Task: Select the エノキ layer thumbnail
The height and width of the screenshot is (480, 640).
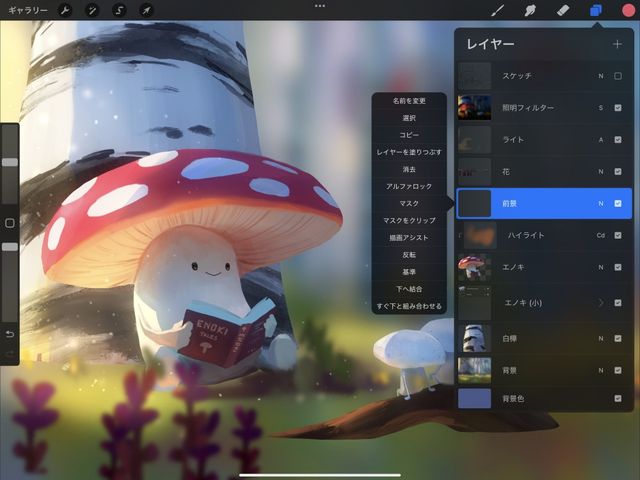Action: (x=474, y=267)
